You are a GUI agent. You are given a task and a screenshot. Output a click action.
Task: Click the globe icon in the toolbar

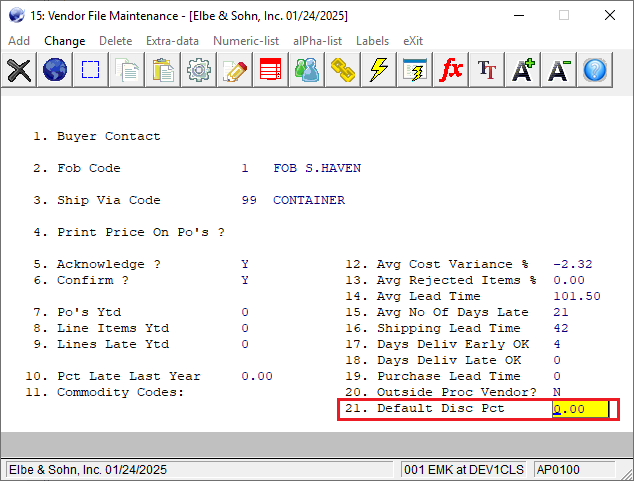tap(55, 70)
